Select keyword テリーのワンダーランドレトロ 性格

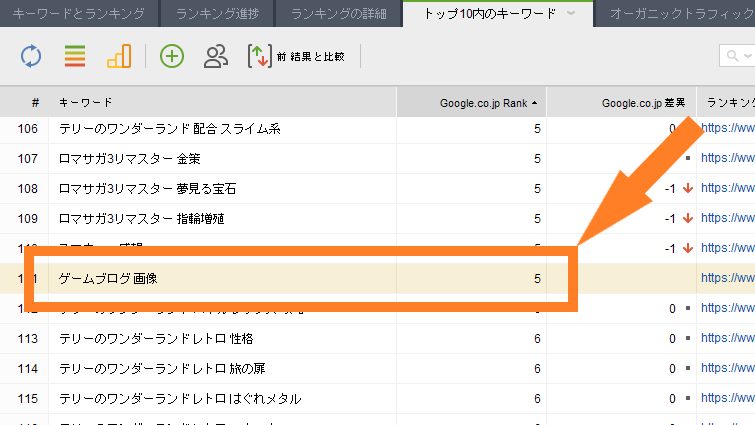[x=156, y=339]
